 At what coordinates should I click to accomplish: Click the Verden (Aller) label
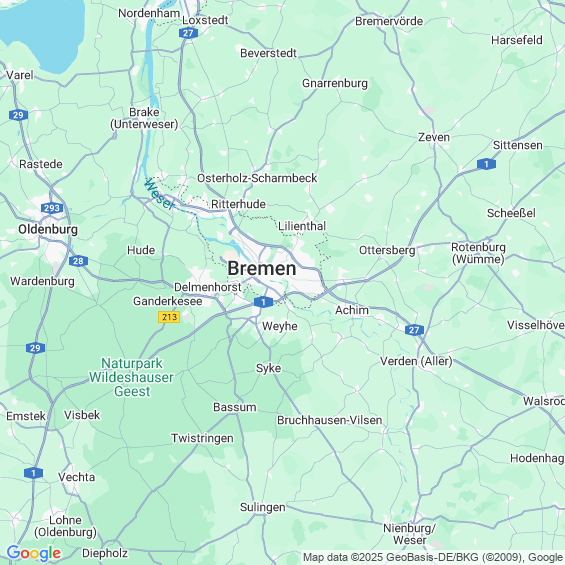416,361
